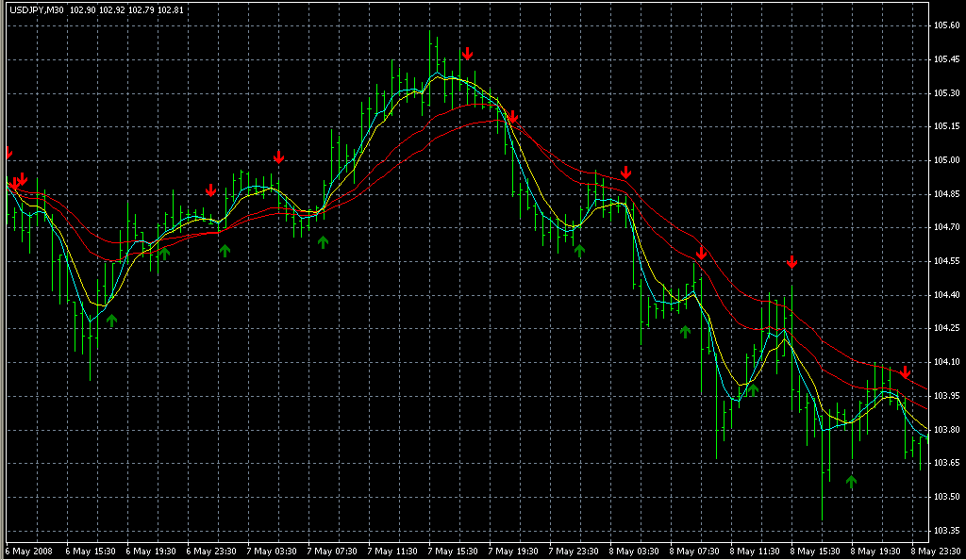Click the red sell arrow above 7 May 03:30
966x560 pixels.
278,157
